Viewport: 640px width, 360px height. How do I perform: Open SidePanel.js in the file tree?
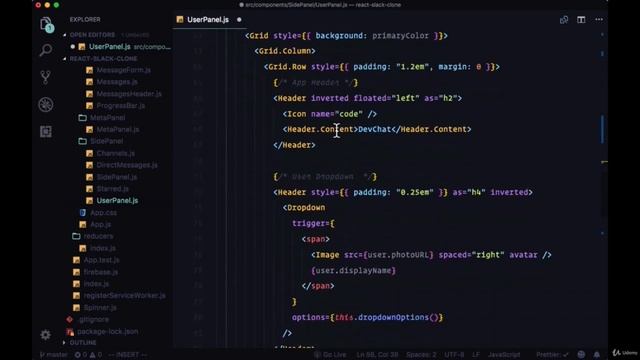(x=117, y=177)
